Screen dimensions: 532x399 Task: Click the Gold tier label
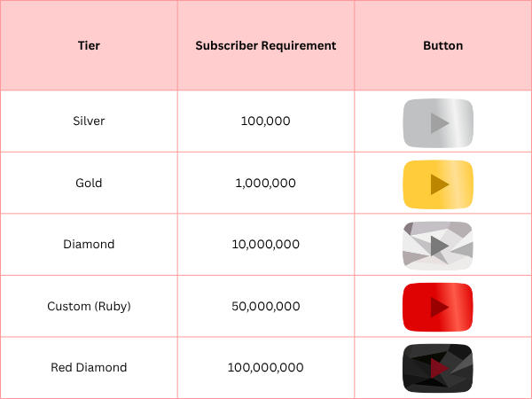point(89,183)
